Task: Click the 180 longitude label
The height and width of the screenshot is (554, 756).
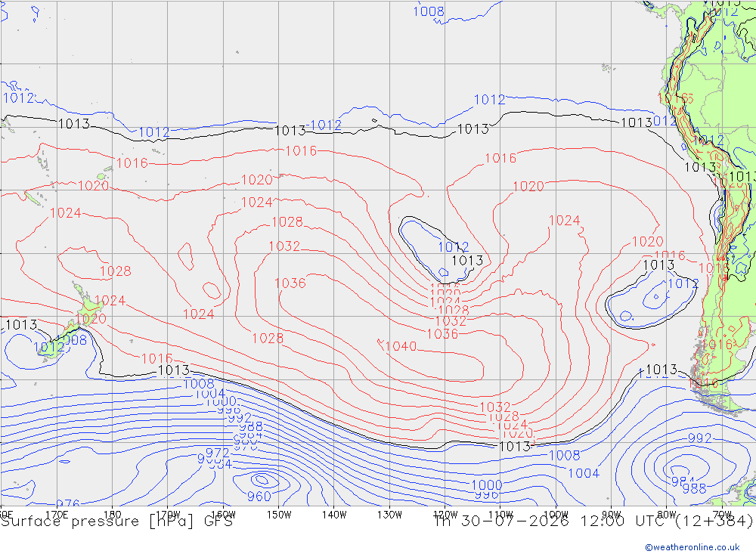Action: pos(113,515)
